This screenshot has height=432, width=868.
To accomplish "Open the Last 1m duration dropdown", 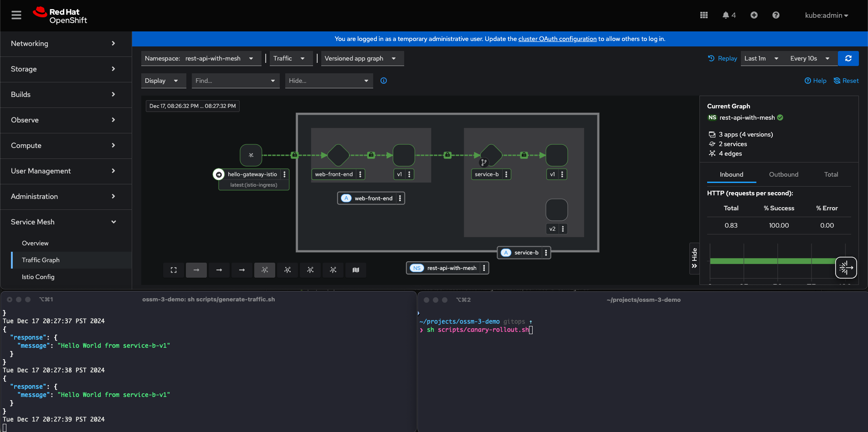I will pyautogui.click(x=761, y=58).
